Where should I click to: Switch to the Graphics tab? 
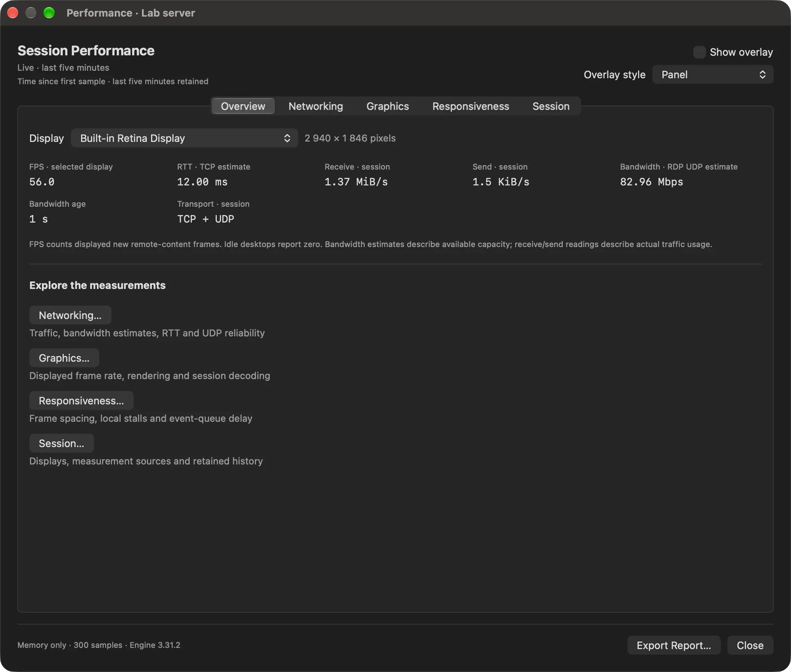coord(388,106)
